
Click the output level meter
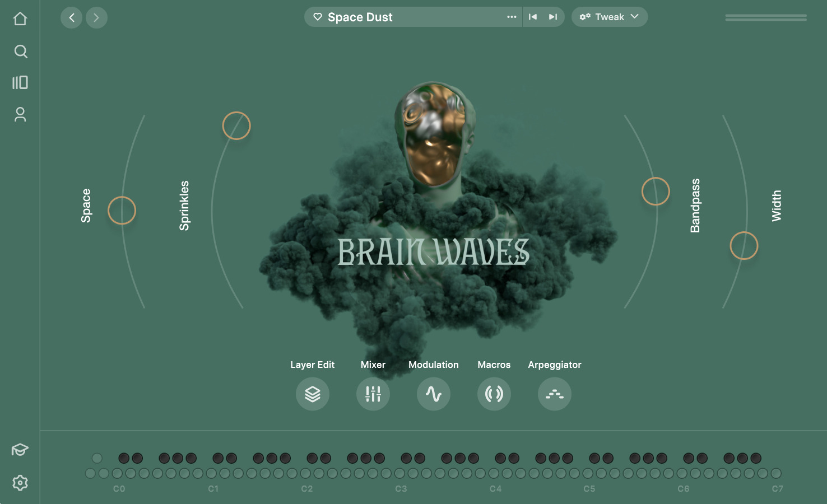(766, 18)
